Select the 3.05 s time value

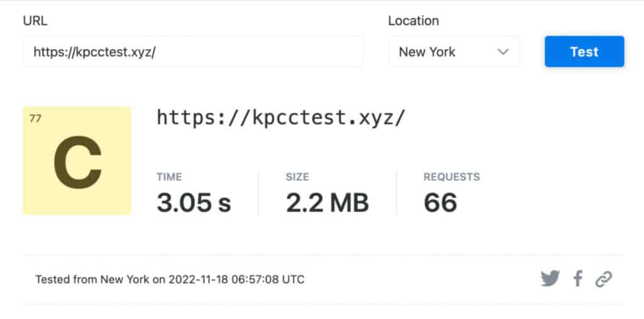coord(194,203)
